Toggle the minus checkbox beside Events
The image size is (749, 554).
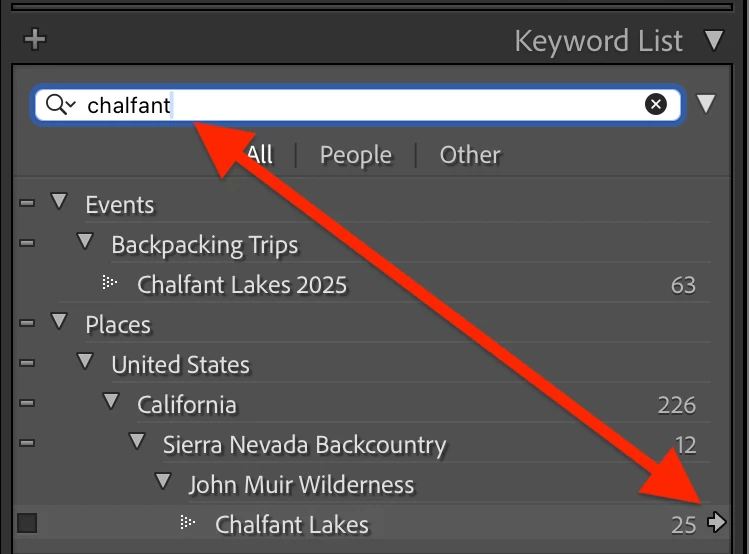[x=27, y=203]
